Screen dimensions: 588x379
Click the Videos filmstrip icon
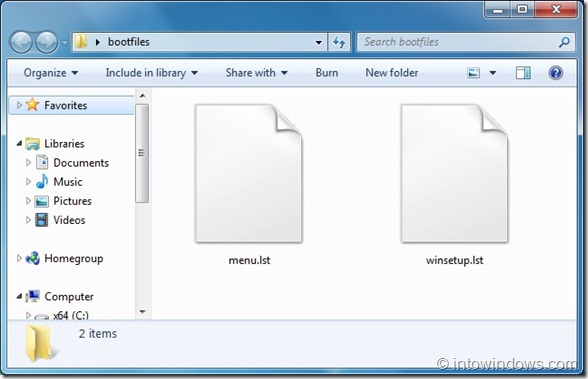click(42, 220)
